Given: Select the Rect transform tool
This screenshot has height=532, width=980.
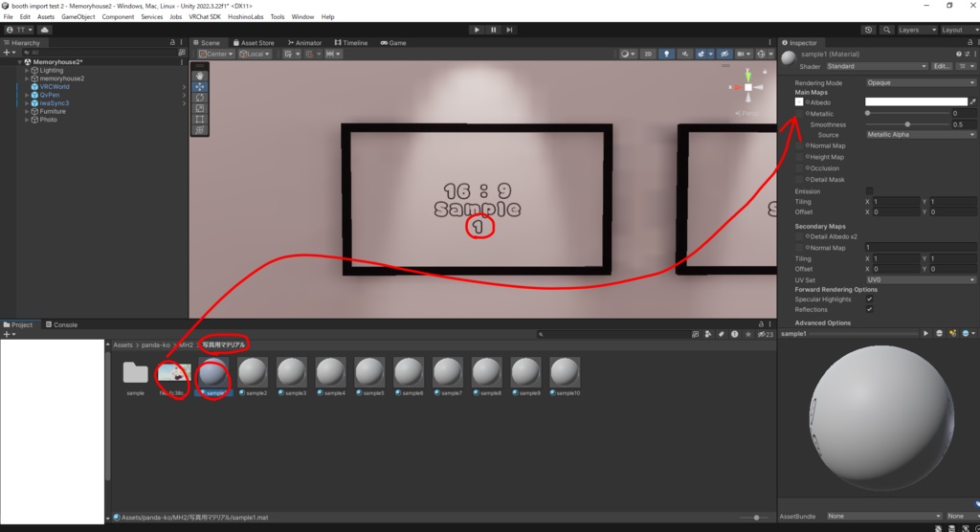Looking at the screenshot, I should pyautogui.click(x=200, y=119).
